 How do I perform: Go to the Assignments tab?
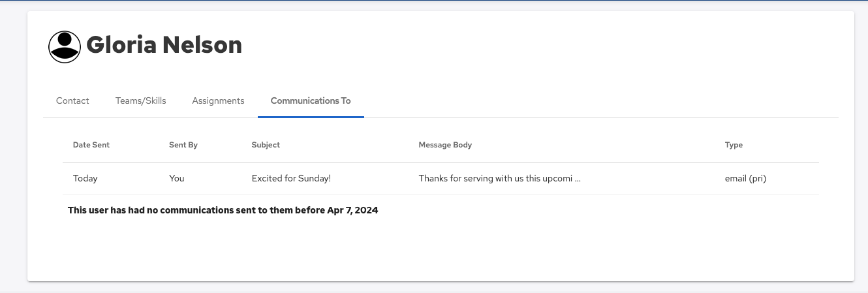click(x=218, y=100)
